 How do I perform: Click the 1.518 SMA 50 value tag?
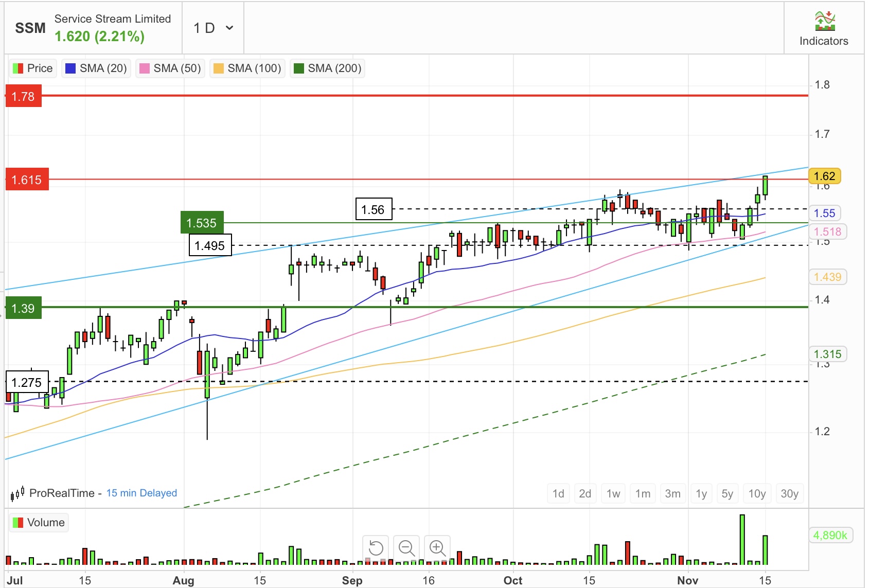click(x=827, y=231)
